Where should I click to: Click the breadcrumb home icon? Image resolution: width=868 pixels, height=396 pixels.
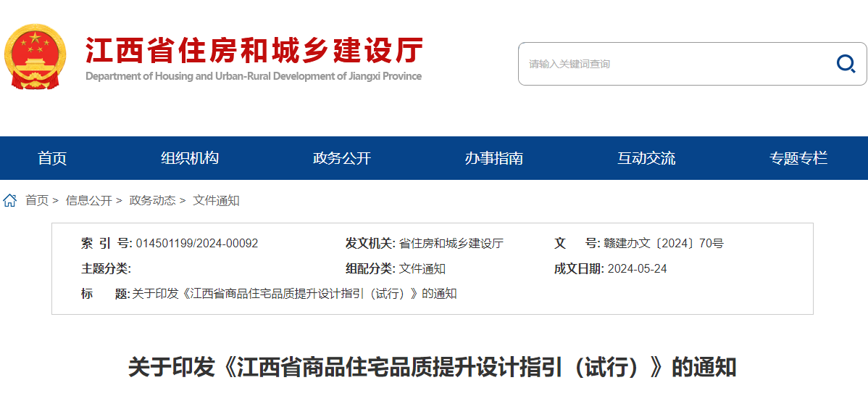10,201
